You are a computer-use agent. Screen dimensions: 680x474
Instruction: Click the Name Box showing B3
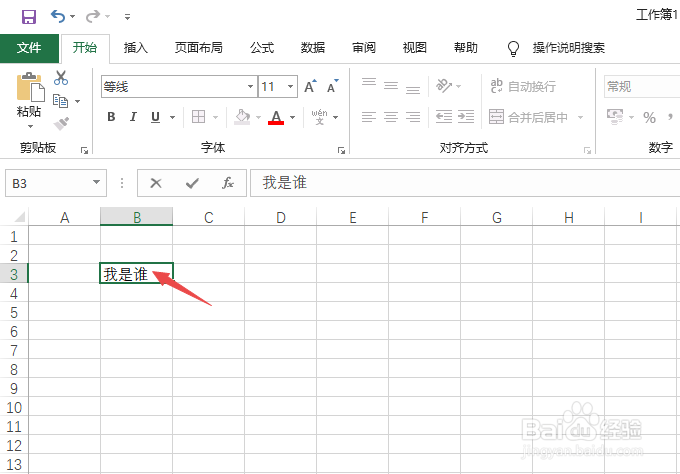pyautogui.click(x=56, y=183)
